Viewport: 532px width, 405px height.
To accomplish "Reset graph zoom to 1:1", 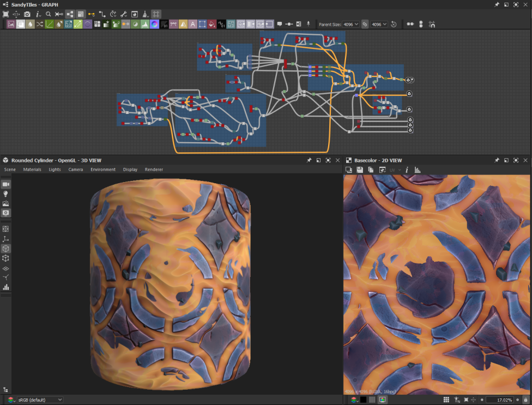I will 16,14.
